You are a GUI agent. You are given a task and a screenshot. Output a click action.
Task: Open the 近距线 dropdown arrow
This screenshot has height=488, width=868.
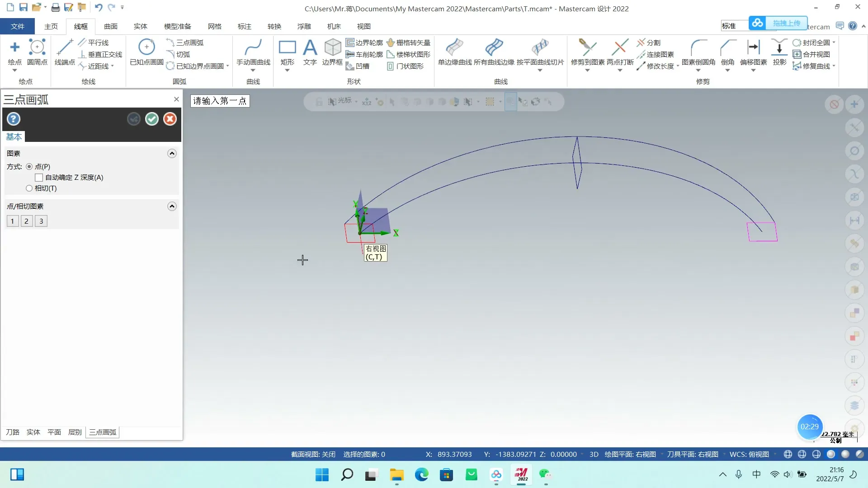[x=113, y=66]
